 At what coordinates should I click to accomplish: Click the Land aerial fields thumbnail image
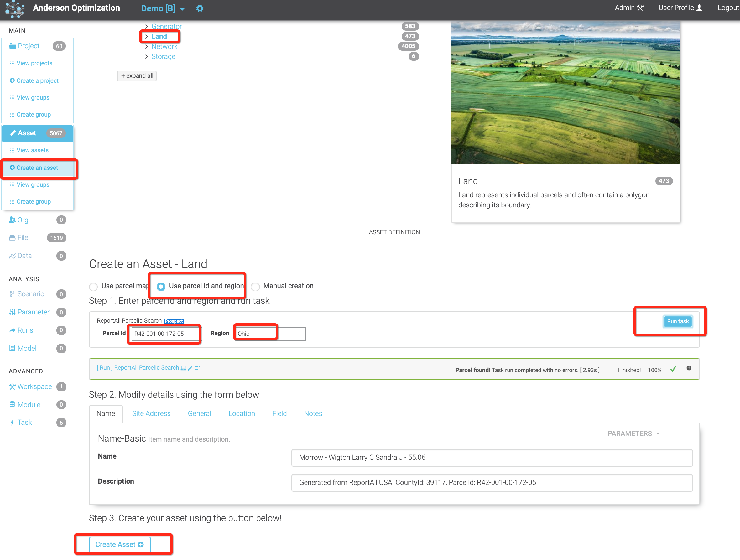point(565,93)
